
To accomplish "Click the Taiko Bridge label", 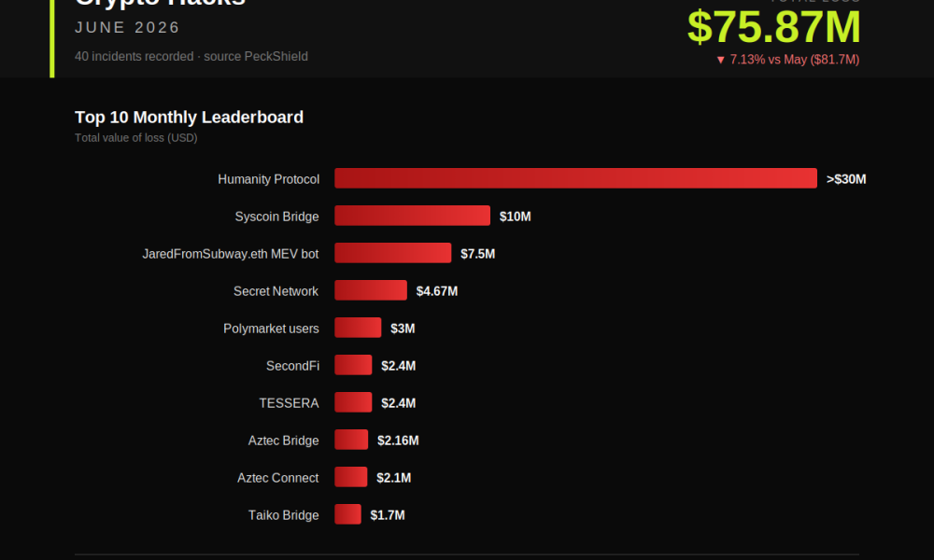I will (x=284, y=515).
